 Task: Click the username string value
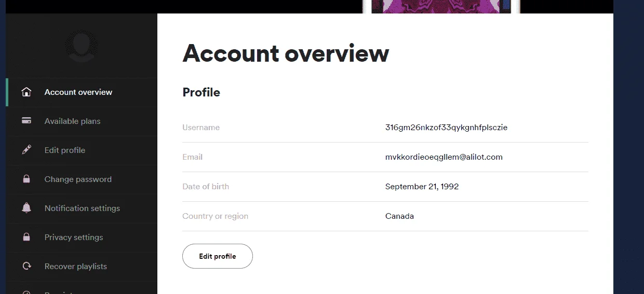446,128
